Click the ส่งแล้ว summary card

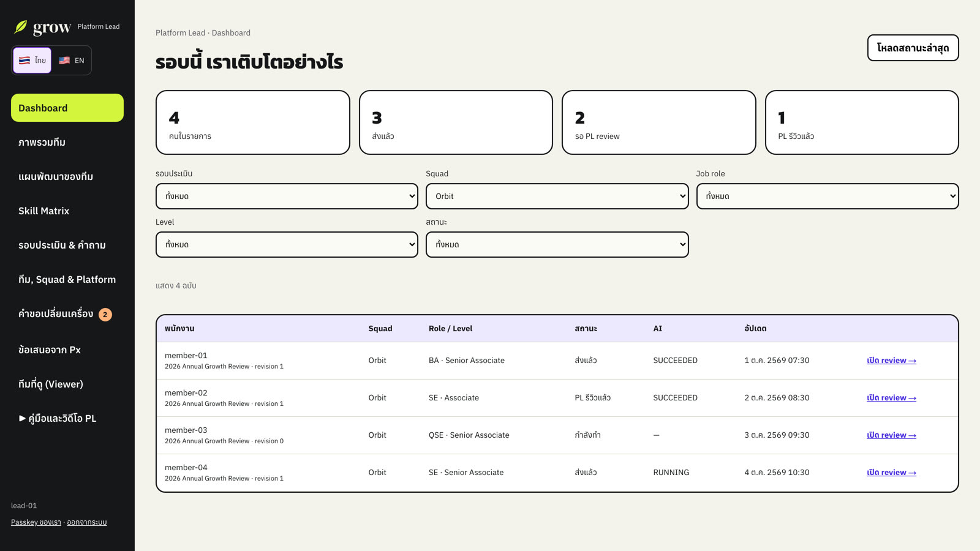click(456, 122)
